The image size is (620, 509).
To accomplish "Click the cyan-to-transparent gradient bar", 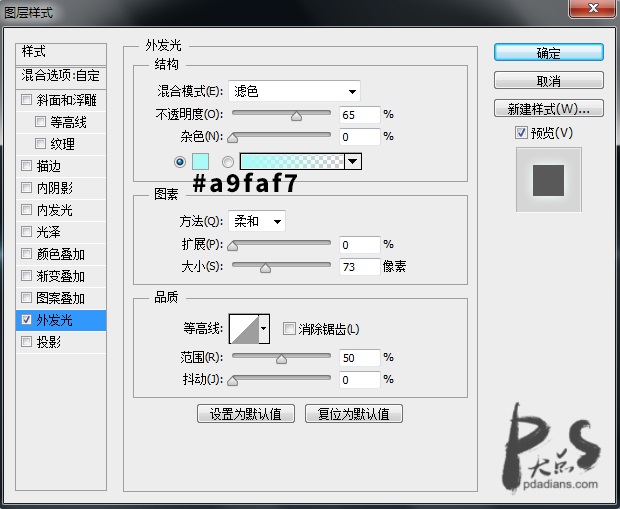I will [292, 162].
